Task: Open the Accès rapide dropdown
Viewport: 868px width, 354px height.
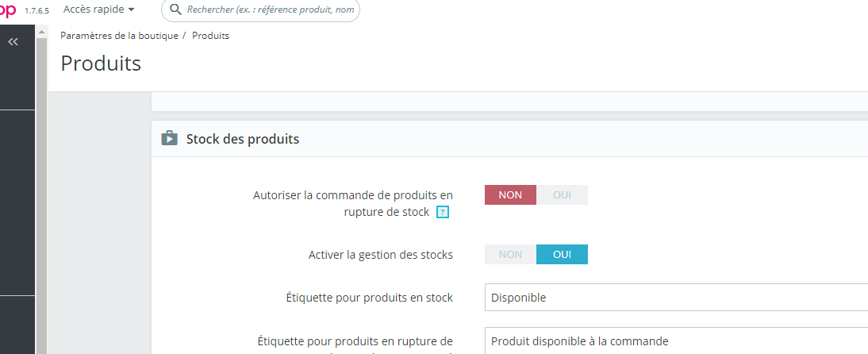Action: (98, 10)
